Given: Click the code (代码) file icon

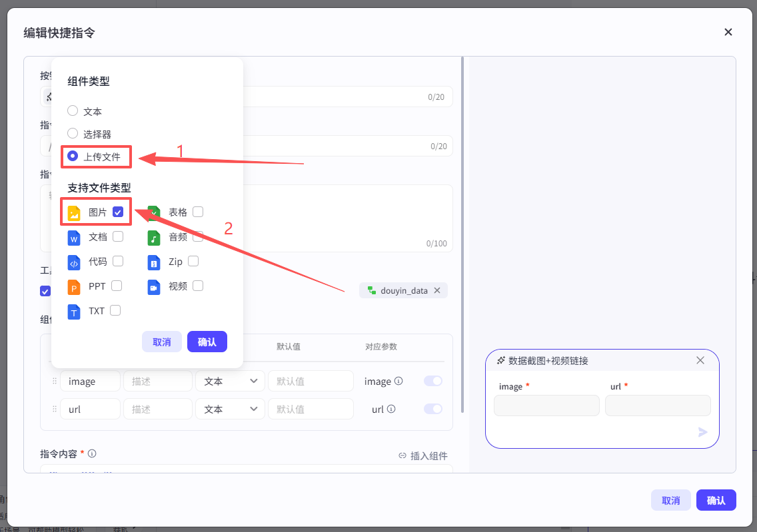Looking at the screenshot, I should point(74,262).
